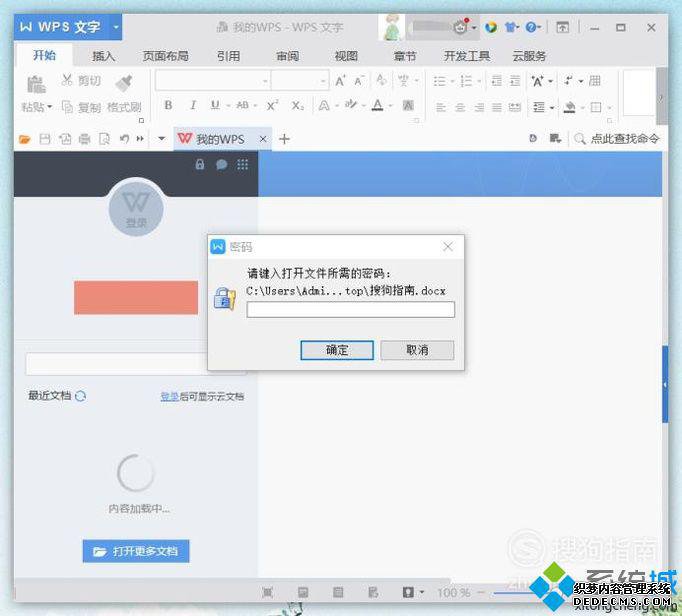Image resolution: width=682 pixels, height=616 pixels.
Task: Click the Clear formatting icon
Action: [x=381, y=80]
